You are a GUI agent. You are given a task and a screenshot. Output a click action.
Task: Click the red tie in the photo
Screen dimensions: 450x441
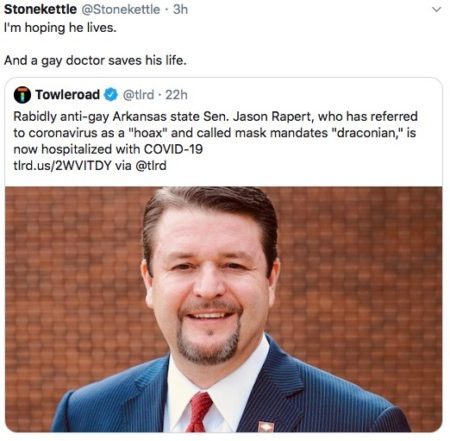(199, 412)
